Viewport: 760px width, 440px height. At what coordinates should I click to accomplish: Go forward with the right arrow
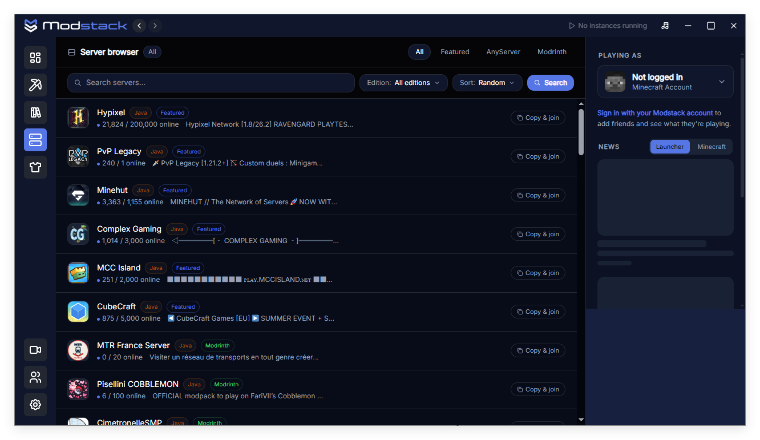click(155, 26)
